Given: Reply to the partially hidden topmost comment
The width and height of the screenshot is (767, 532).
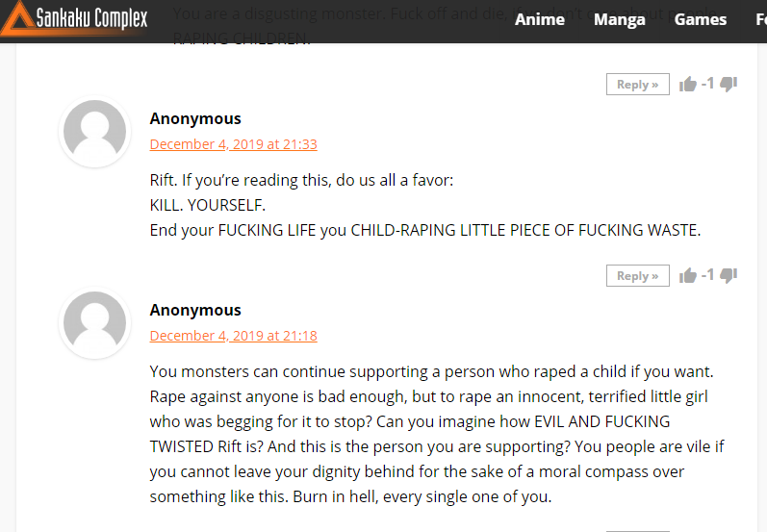Looking at the screenshot, I should click(638, 84).
